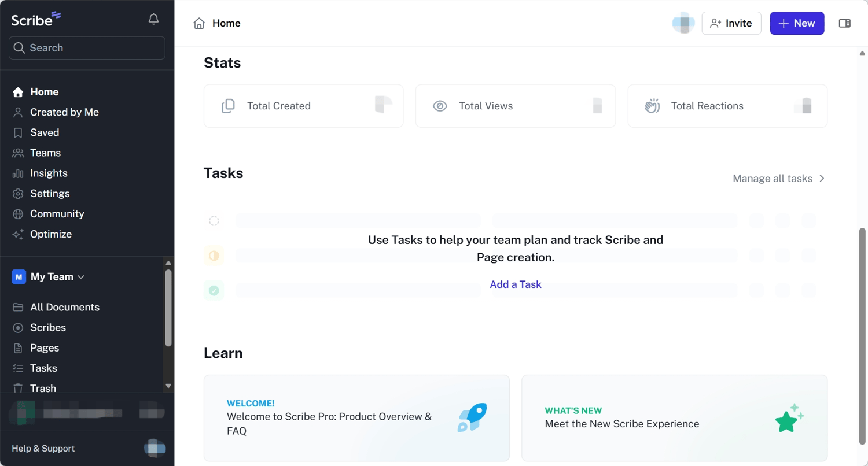Image resolution: width=868 pixels, height=466 pixels.
Task: Toggle the right side panel icon
Action: [844, 23]
